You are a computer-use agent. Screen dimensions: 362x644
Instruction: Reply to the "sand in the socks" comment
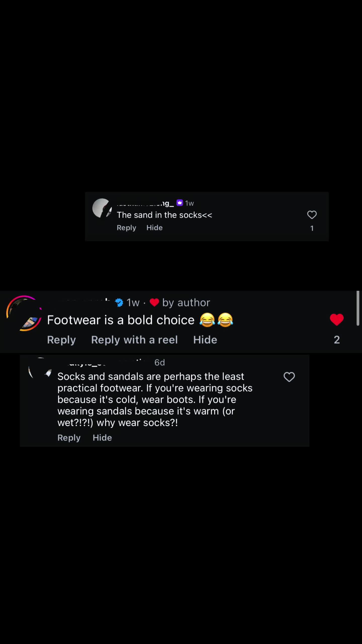[x=126, y=228]
